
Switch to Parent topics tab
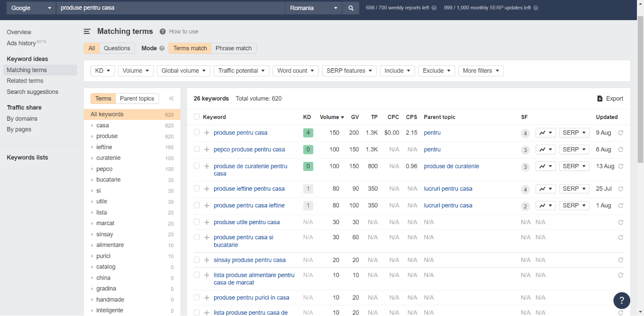click(137, 98)
